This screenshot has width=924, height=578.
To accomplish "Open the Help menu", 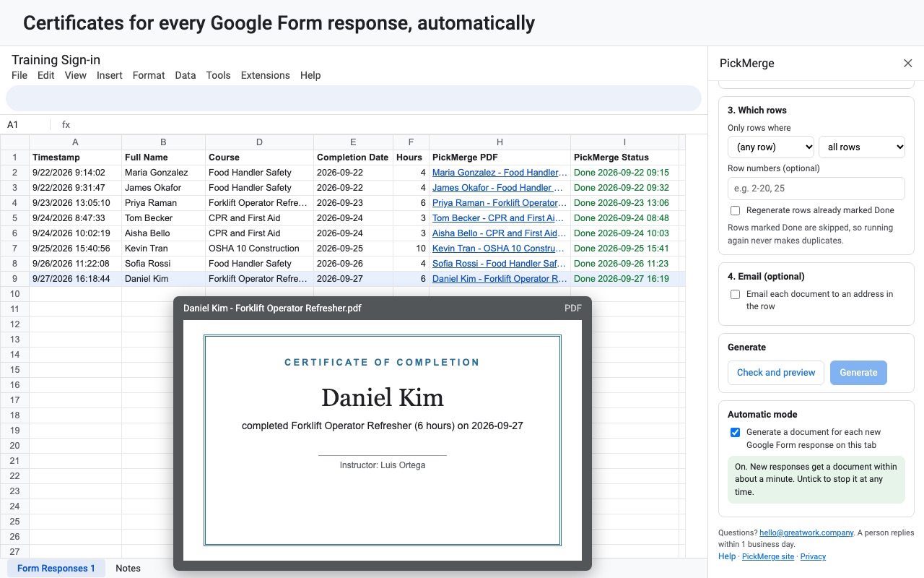I will pos(310,75).
